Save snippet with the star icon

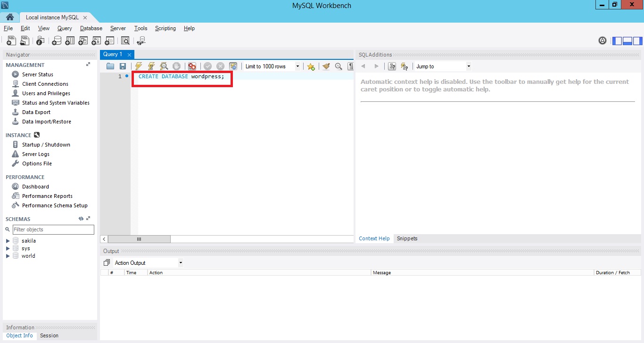[x=311, y=66]
